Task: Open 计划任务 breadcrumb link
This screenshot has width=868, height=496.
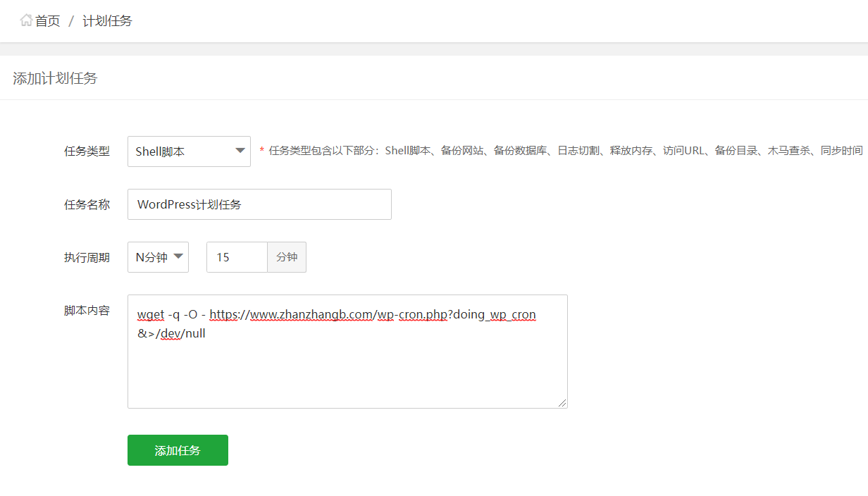Action: (x=107, y=21)
